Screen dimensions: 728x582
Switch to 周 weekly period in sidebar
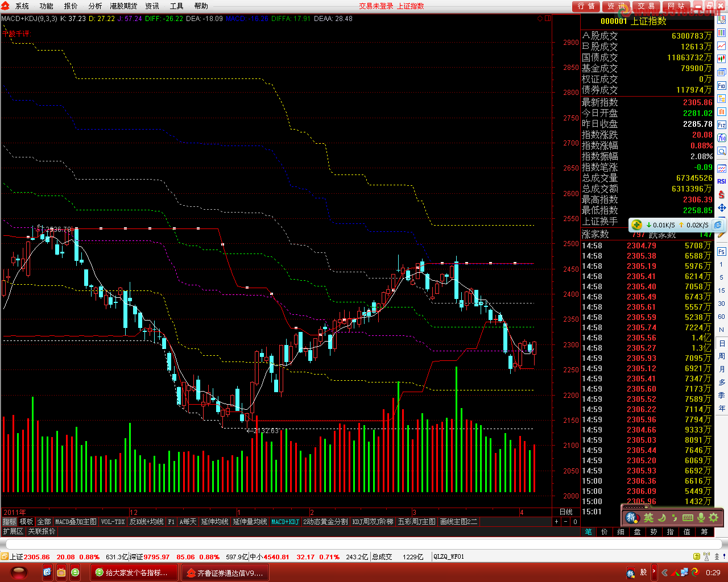[722, 356]
